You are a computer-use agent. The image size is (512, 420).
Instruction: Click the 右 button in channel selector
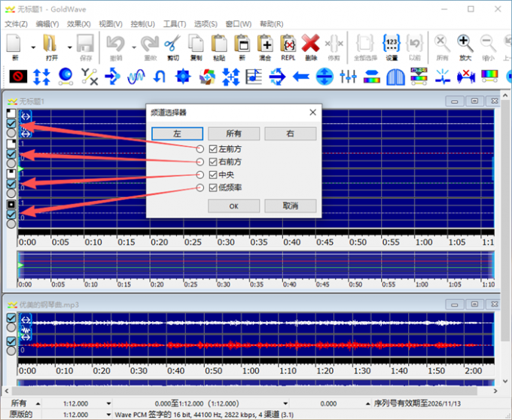tap(291, 134)
